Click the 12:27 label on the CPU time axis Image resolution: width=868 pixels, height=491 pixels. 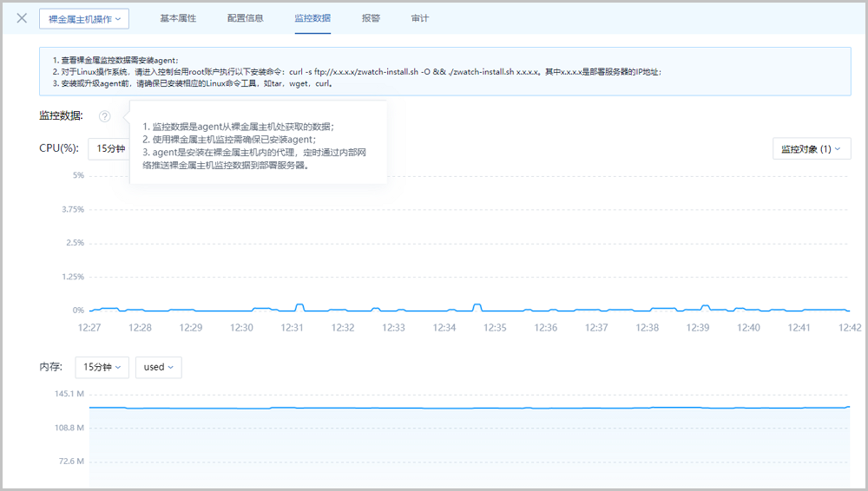tap(89, 328)
